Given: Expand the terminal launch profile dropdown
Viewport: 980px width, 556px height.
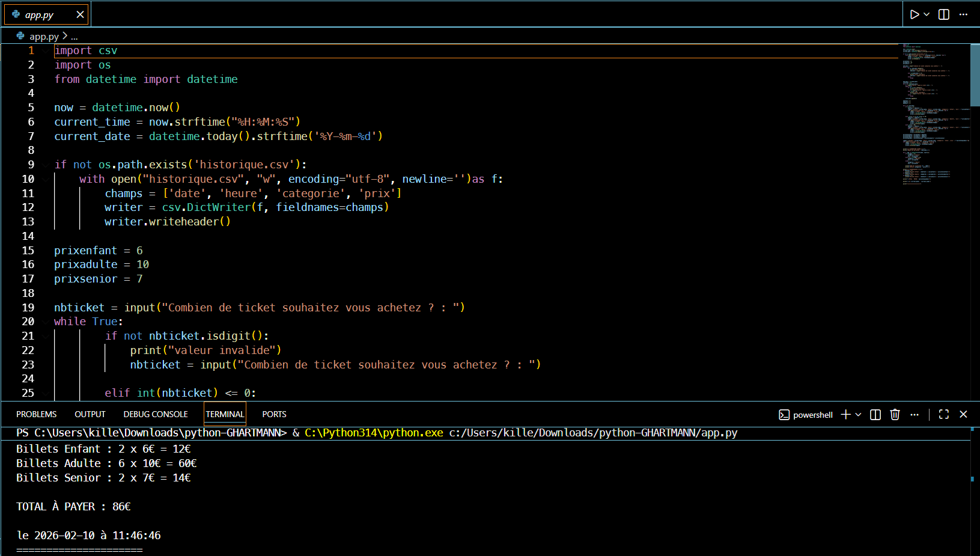Looking at the screenshot, I should click(858, 415).
